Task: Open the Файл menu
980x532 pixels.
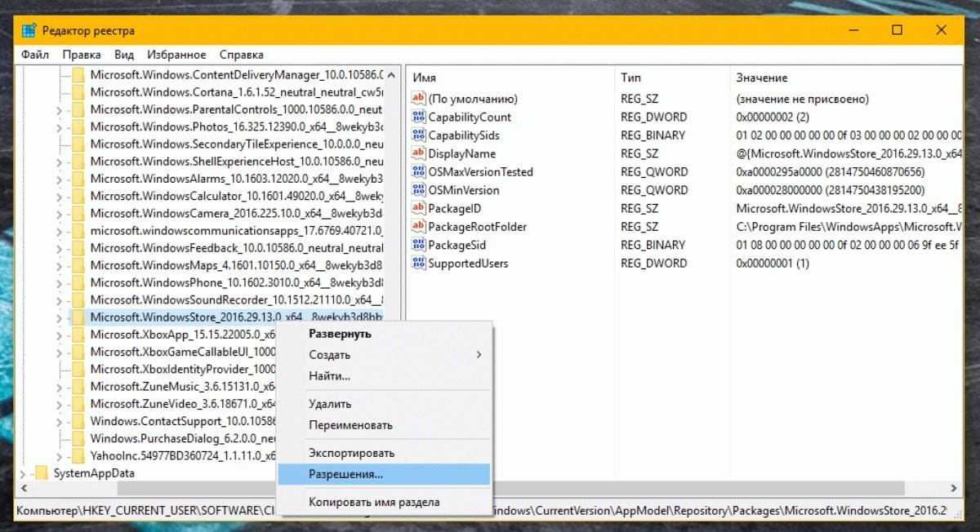Action: [35, 55]
